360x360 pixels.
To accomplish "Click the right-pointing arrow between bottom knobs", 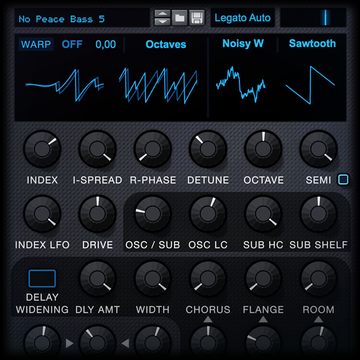I will point(70,343).
